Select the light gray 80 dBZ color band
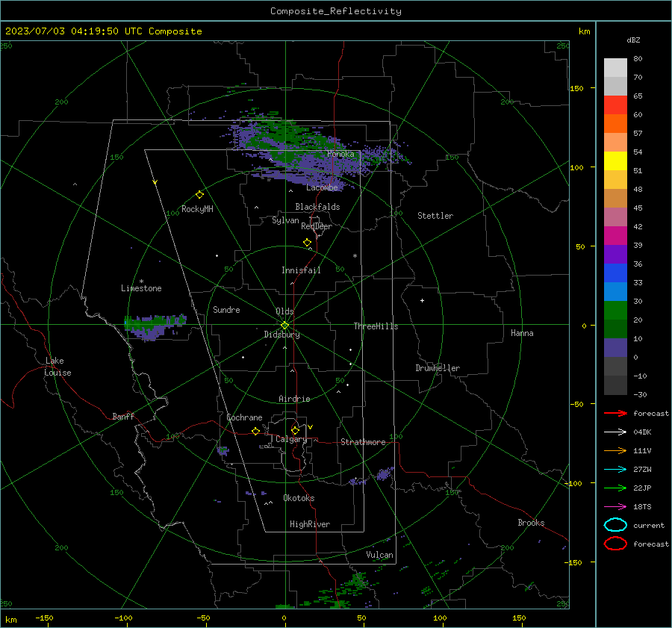 (615, 68)
